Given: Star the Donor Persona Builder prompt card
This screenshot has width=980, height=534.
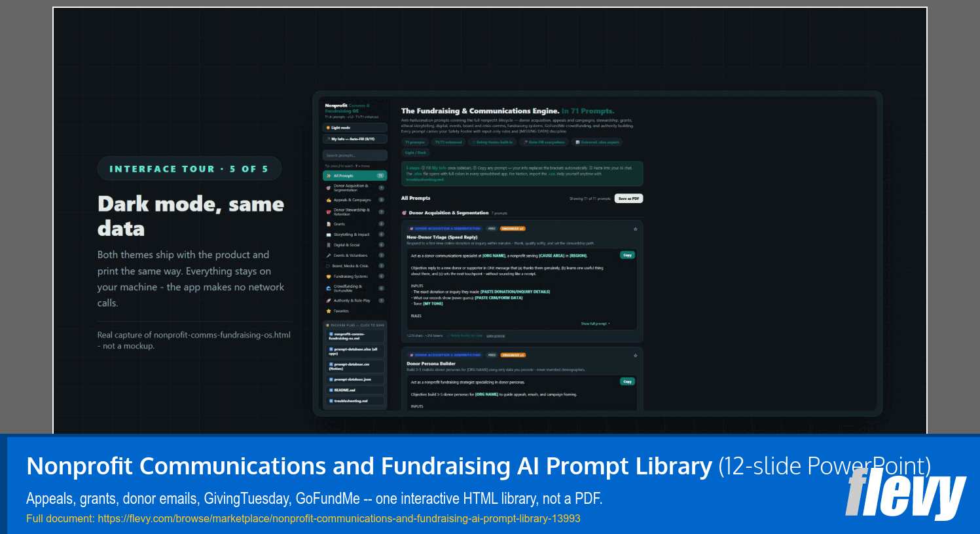Looking at the screenshot, I should click(635, 356).
